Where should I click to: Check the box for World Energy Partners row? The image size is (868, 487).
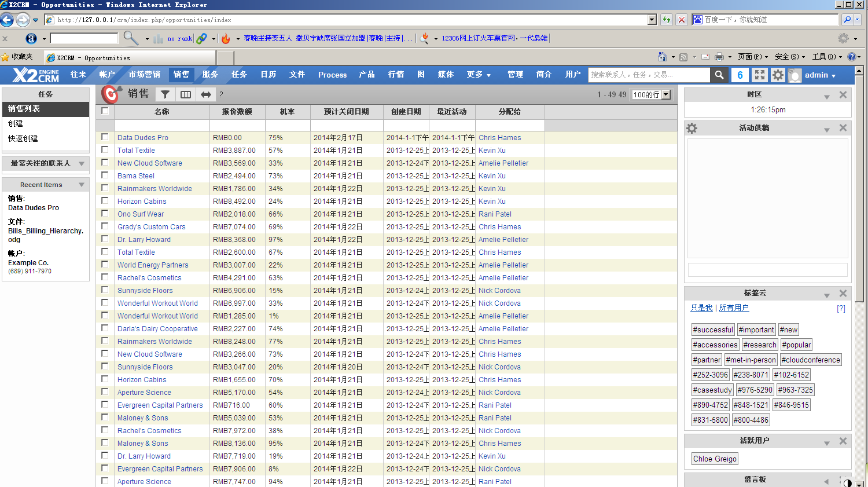tap(105, 265)
